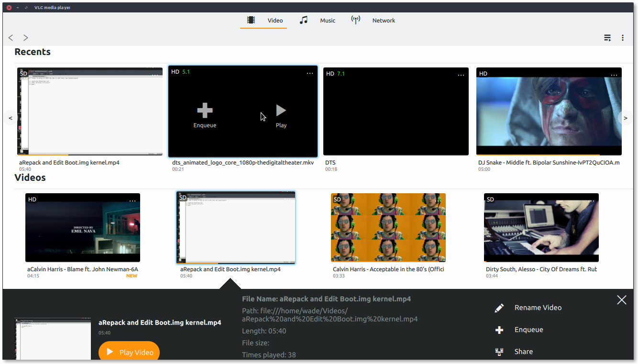
Task: Open options menu on DTS recent thumbnail
Action: tap(461, 75)
